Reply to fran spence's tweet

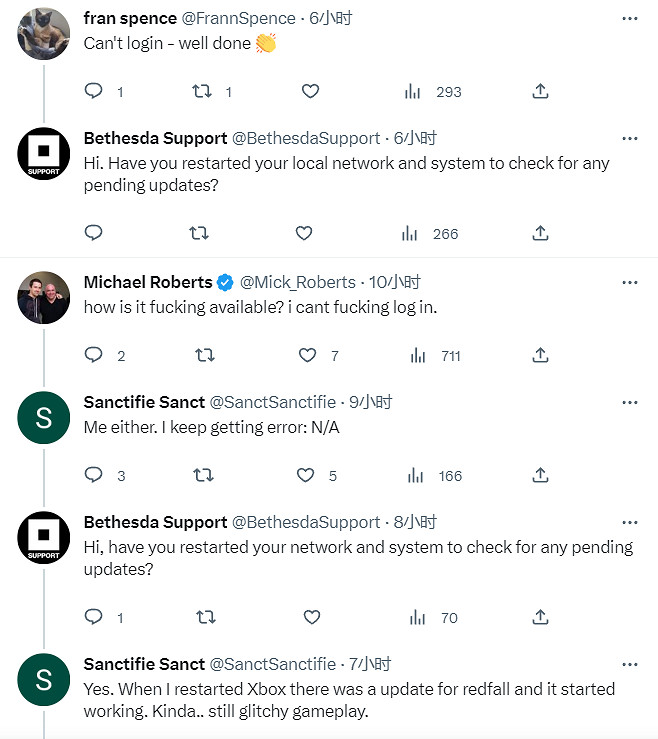(94, 91)
